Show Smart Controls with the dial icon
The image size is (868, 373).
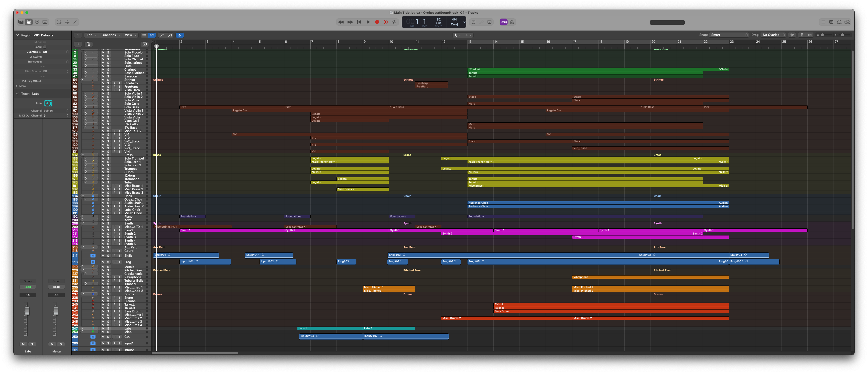[59, 22]
